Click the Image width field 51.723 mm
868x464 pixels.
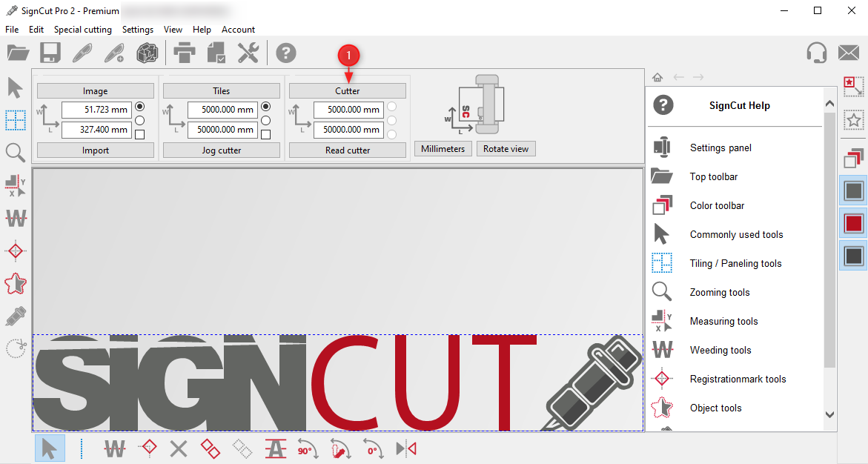click(96, 110)
